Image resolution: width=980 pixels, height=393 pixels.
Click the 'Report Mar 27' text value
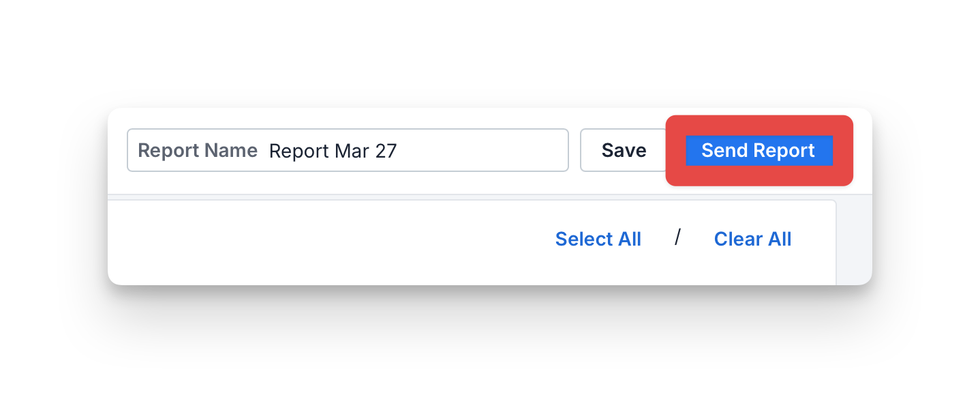[x=333, y=150]
